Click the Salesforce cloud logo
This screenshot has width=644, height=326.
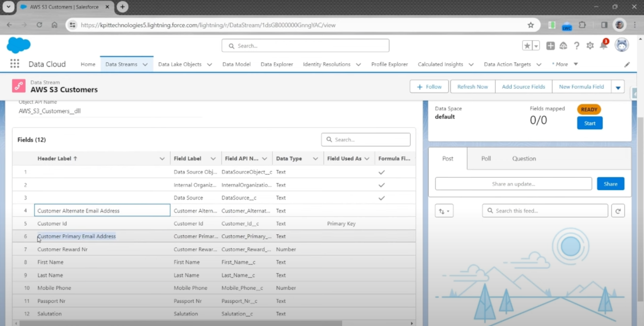click(x=19, y=45)
